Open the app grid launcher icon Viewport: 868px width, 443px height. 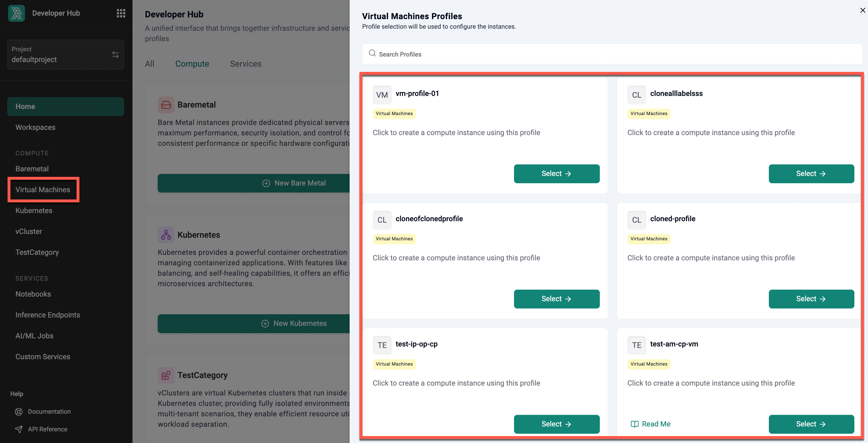tap(121, 13)
